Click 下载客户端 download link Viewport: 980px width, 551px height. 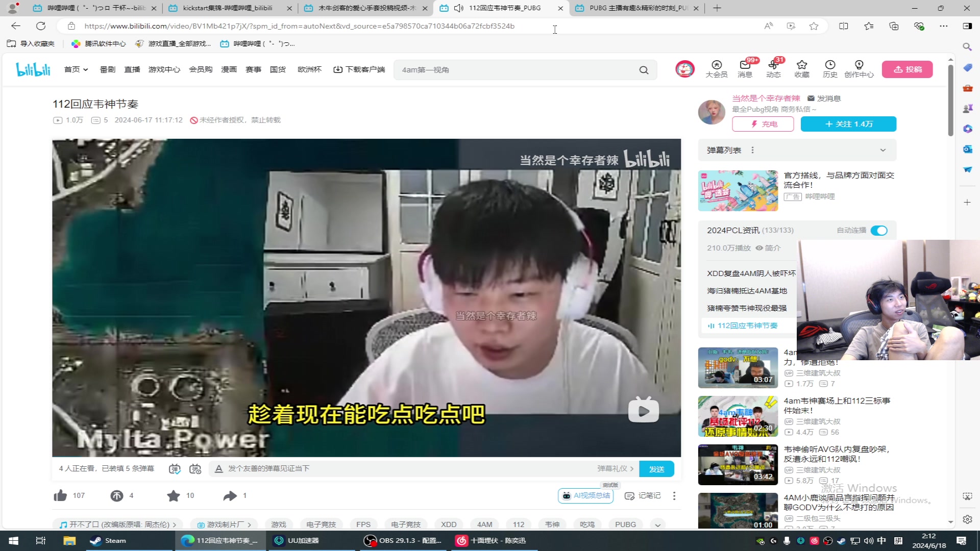point(359,69)
